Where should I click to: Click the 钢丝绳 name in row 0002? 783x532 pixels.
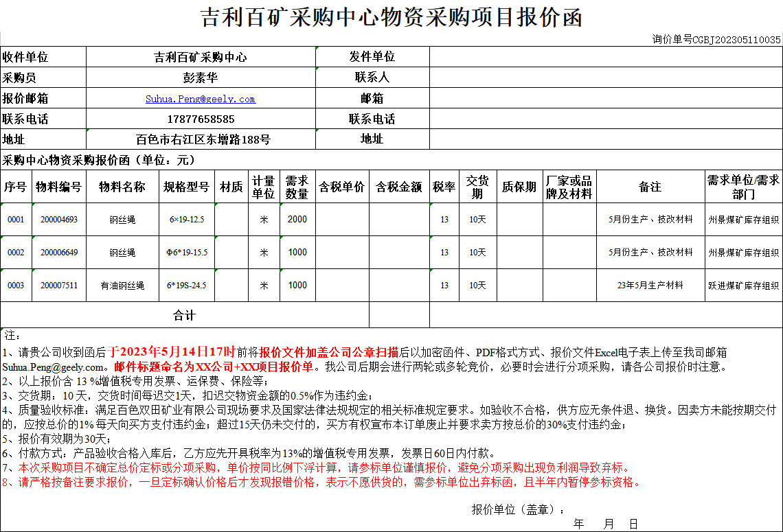122,253
